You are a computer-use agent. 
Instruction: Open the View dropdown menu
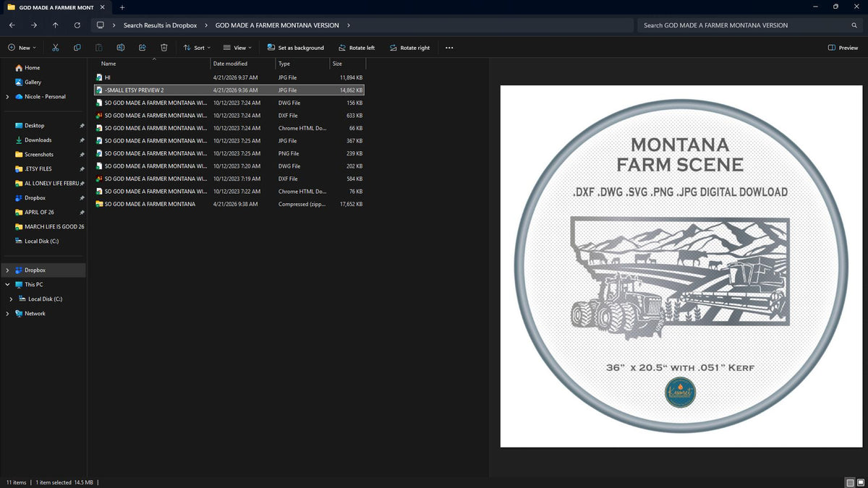237,48
